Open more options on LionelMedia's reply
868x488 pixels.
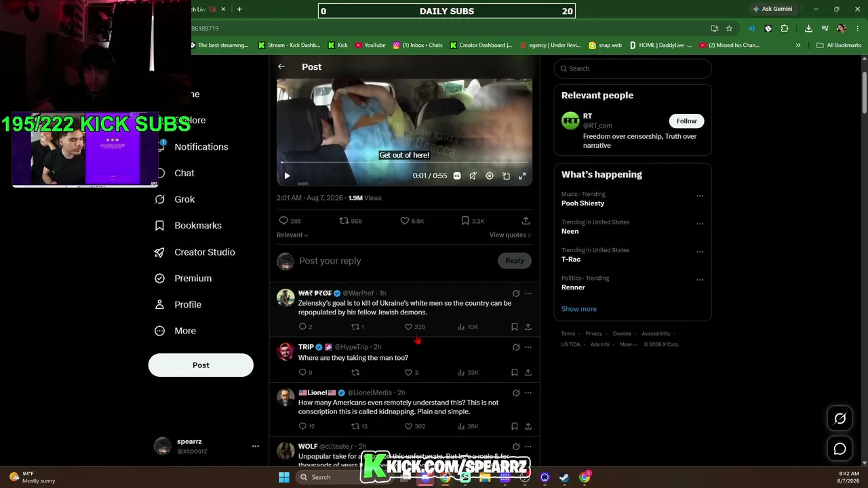pyautogui.click(x=528, y=392)
